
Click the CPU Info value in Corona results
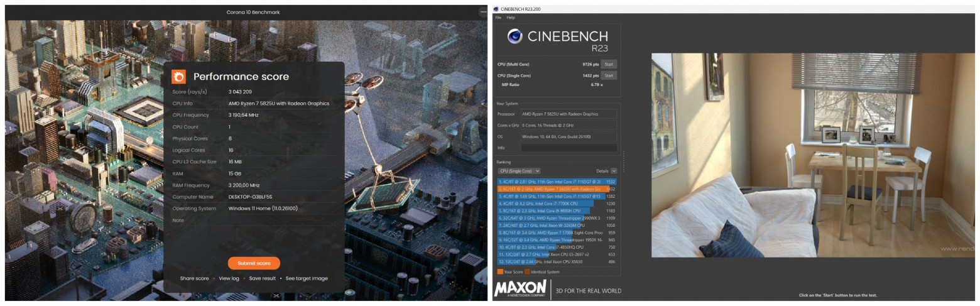[279, 103]
